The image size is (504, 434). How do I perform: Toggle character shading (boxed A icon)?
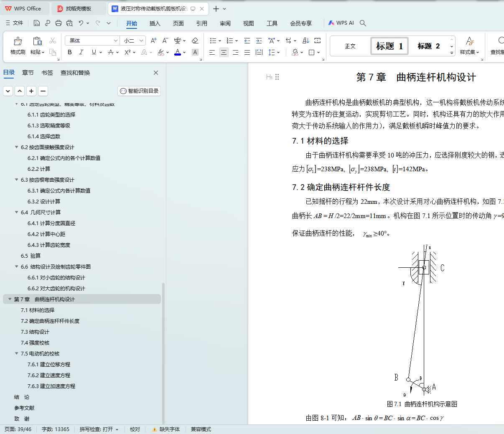coord(195,52)
